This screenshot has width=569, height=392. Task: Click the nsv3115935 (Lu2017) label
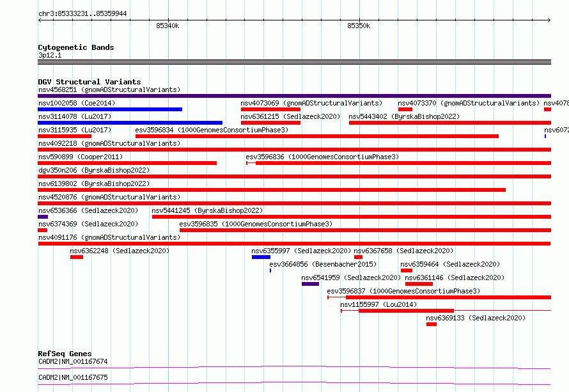[x=75, y=130]
